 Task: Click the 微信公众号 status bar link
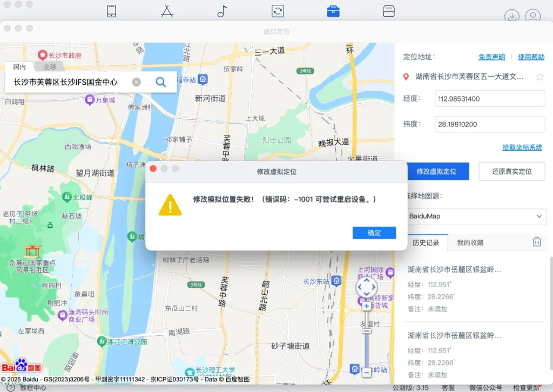coord(485,388)
